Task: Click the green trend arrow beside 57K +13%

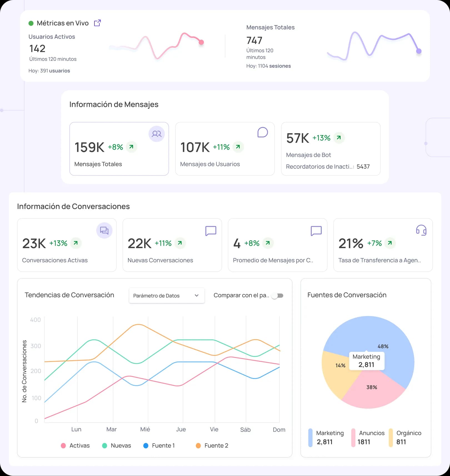Action: [339, 138]
